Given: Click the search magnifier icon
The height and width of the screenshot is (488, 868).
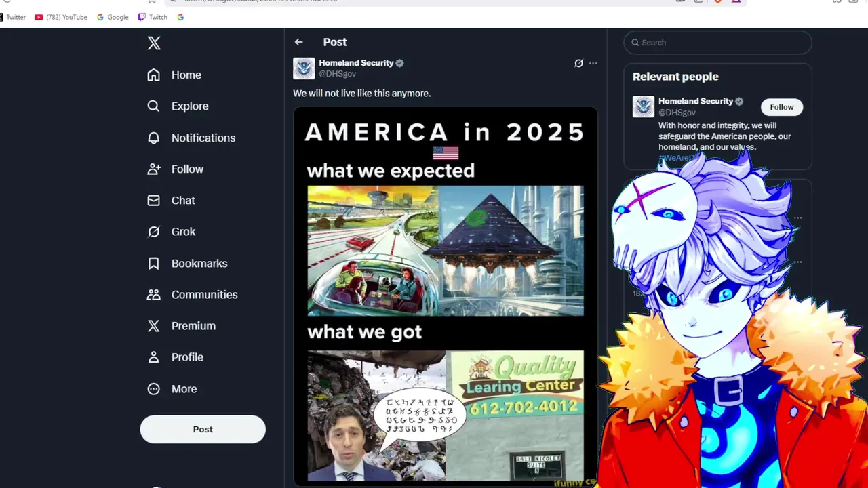Looking at the screenshot, I should pos(635,42).
